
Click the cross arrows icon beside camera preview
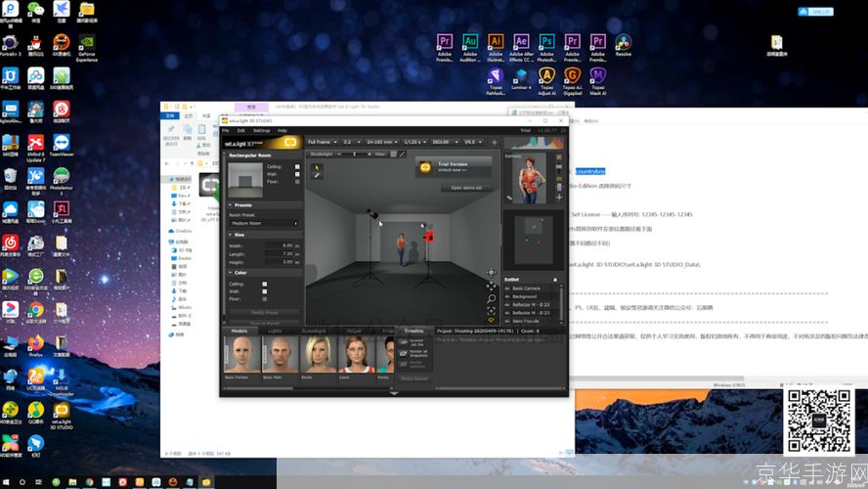point(559,198)
